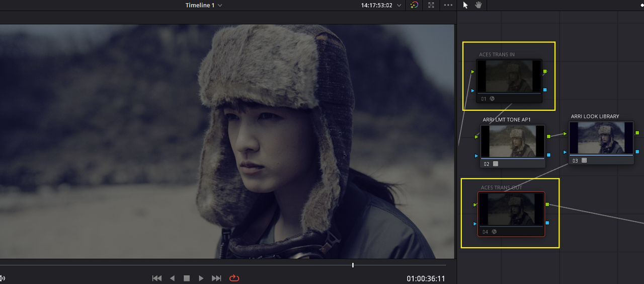Viewport: 644px width, 284px height.
Task: Click the LUT grid icon on node 03
Action: (584, 160)
